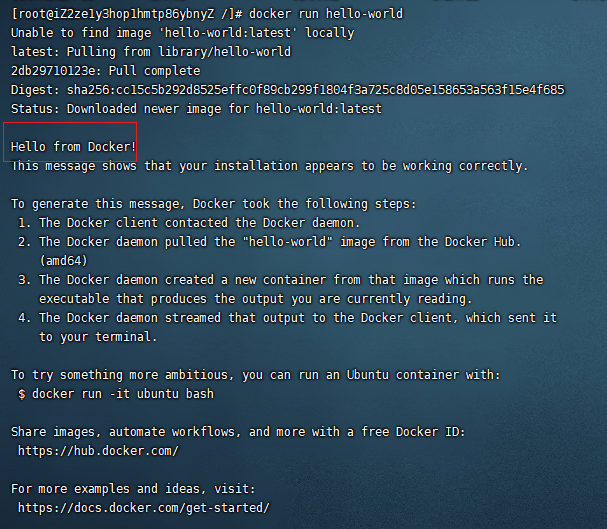Click the hub.docker.com URL
This screenshot has width=607, height=529.
[x=98, y=451]
